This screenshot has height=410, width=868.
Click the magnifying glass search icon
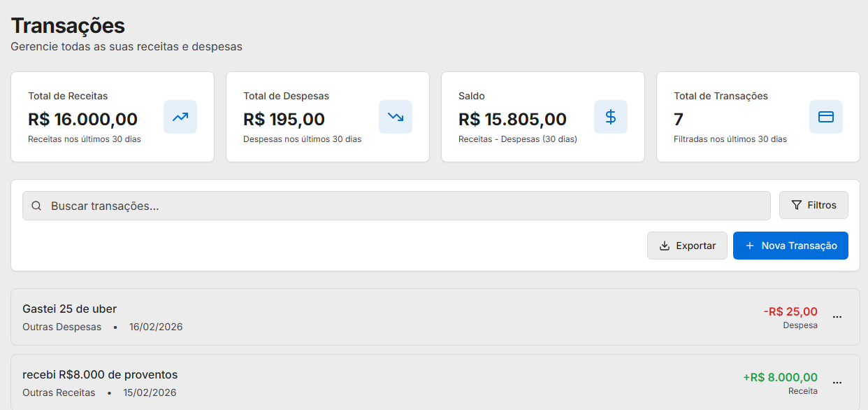(x=36, y=205)
